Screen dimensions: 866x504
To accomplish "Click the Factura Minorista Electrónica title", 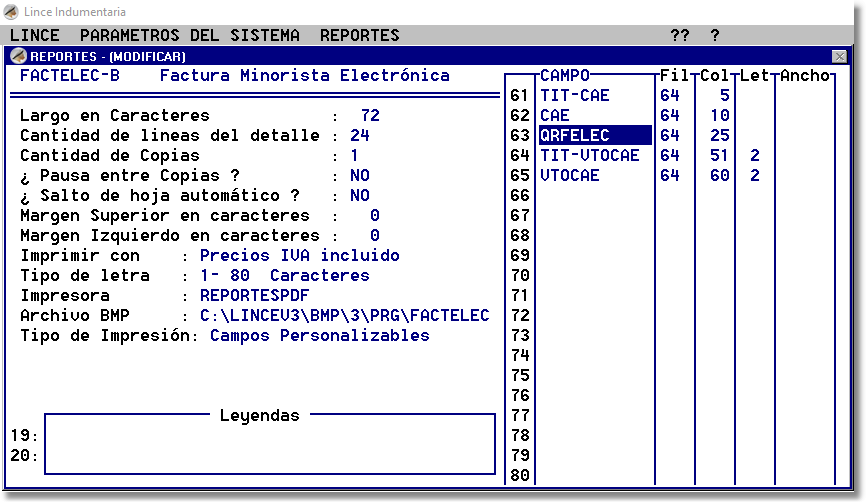I will coord(304,76).
